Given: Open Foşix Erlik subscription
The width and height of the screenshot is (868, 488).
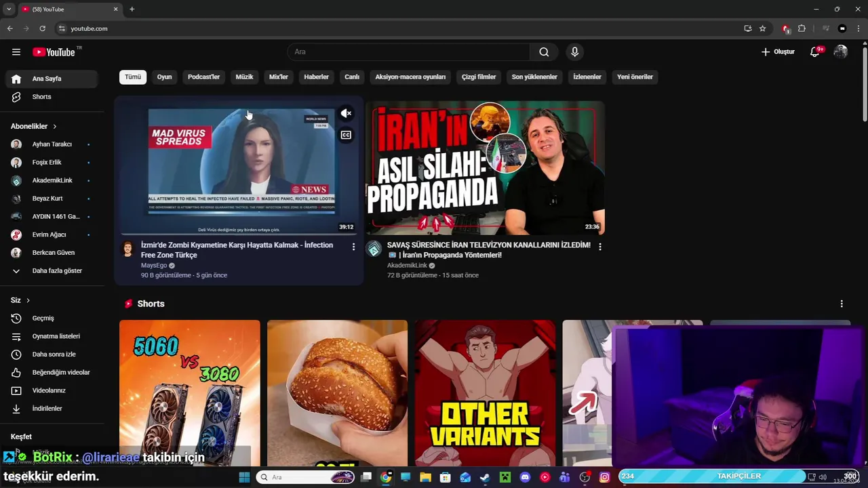Looking at the screenshot, I should pos(52,163).
